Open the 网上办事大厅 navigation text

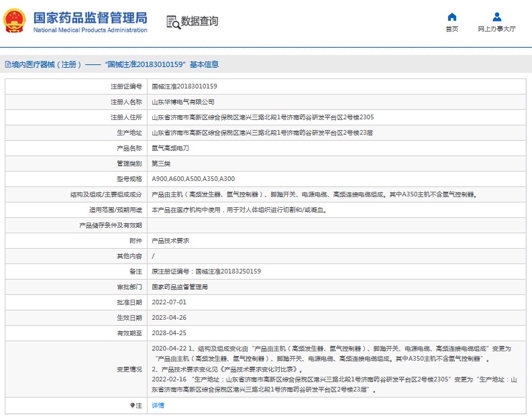[496, 29]
